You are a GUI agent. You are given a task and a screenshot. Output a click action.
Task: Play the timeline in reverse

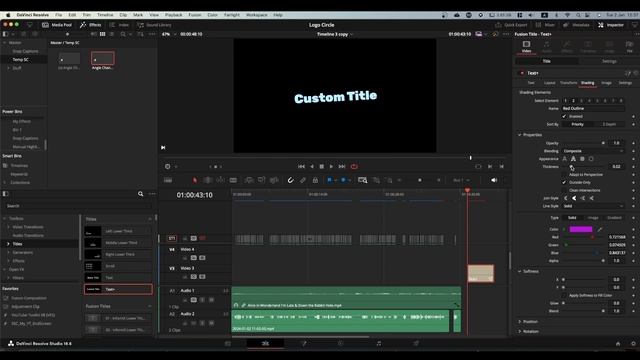click(x=312, y=167)
